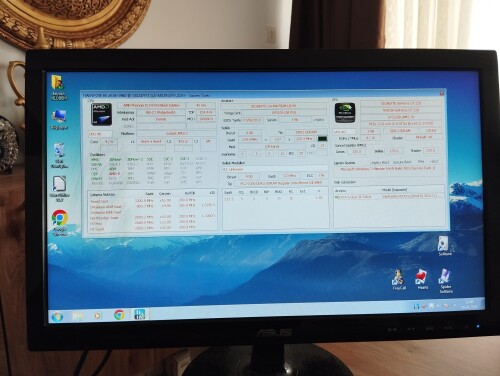Select the SATA drive row in disk list
Viewport: 500px width, 376px height.
[x=389, y=197]
